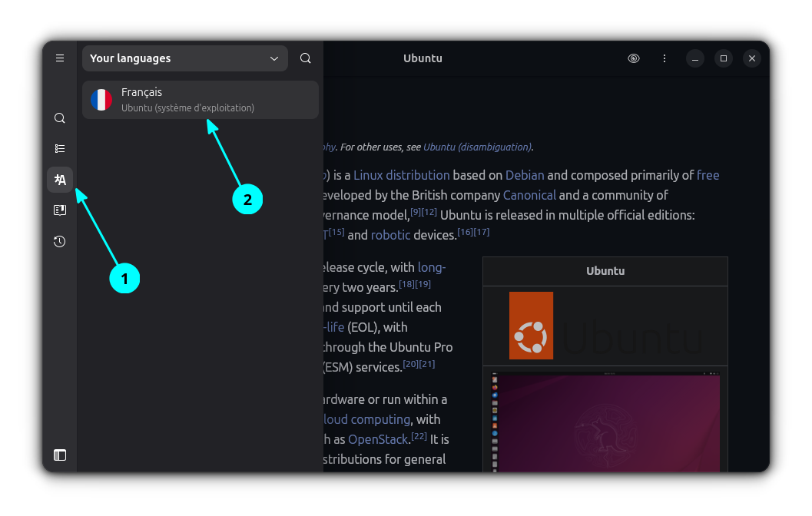
Task: Open the table of contents panel
Action: point(60,149)
